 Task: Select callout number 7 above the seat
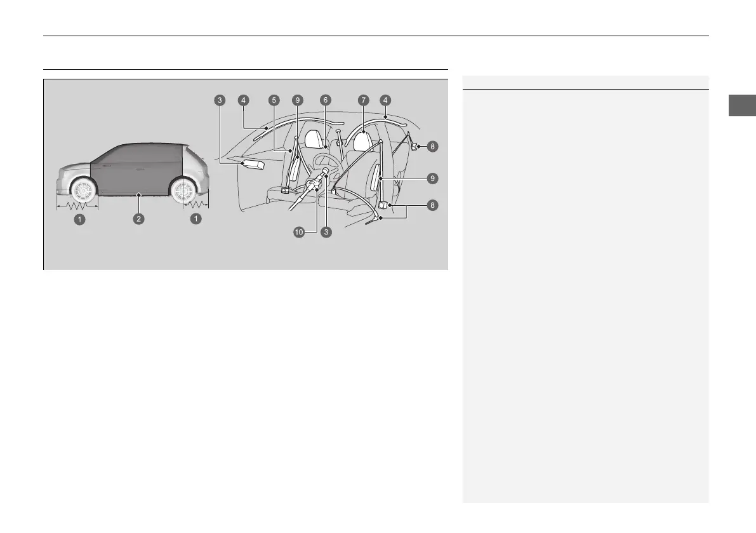tap(364, 100)
